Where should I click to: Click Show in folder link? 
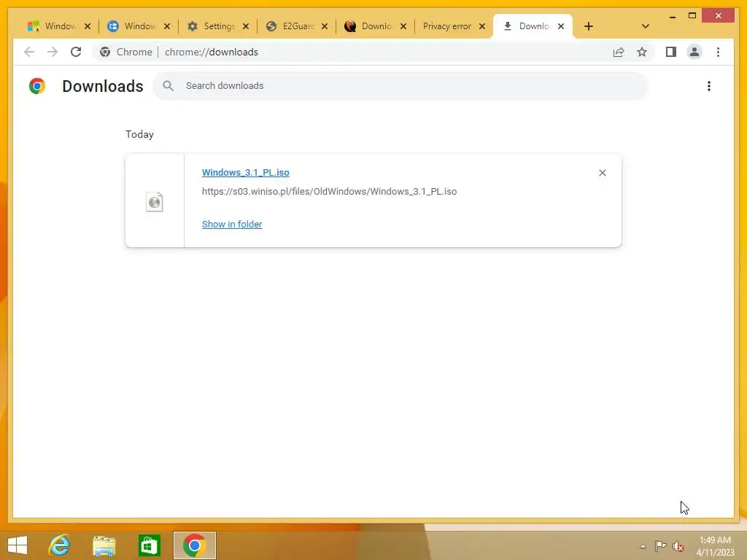(x=232, y=224)
